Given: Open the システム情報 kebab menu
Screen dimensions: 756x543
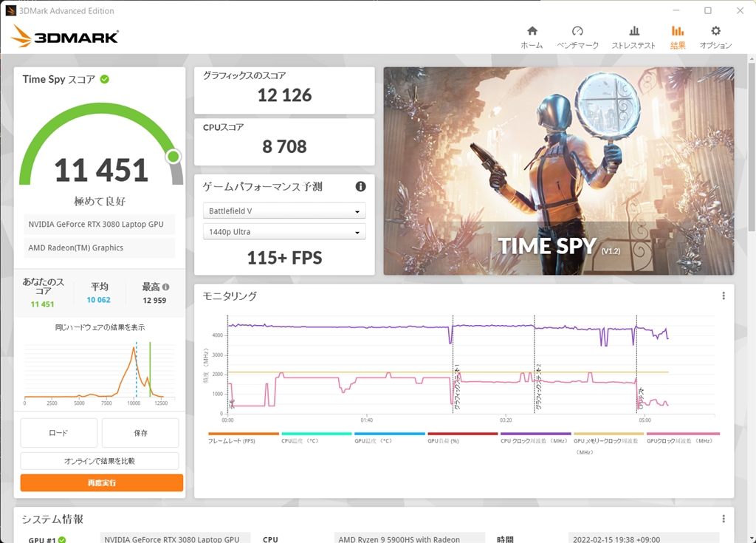Looking at the screenshot, I should coord(723,519).
